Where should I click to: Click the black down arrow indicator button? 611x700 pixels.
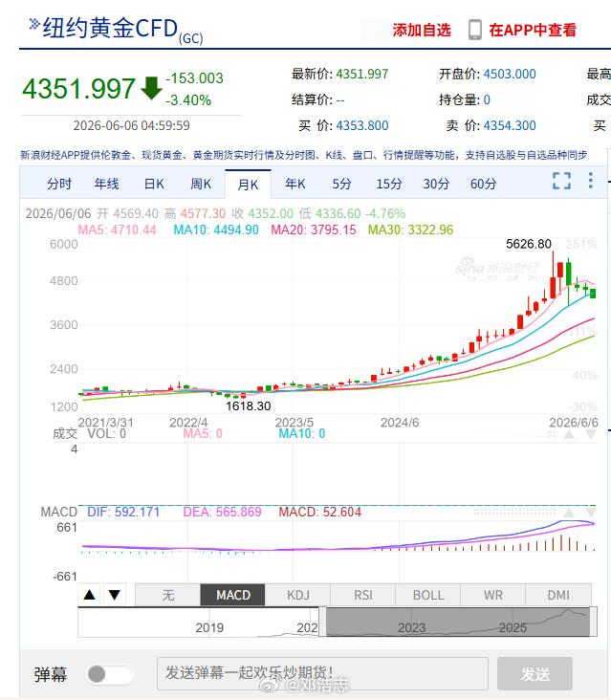pyautogui.click(x=114, y=595)
